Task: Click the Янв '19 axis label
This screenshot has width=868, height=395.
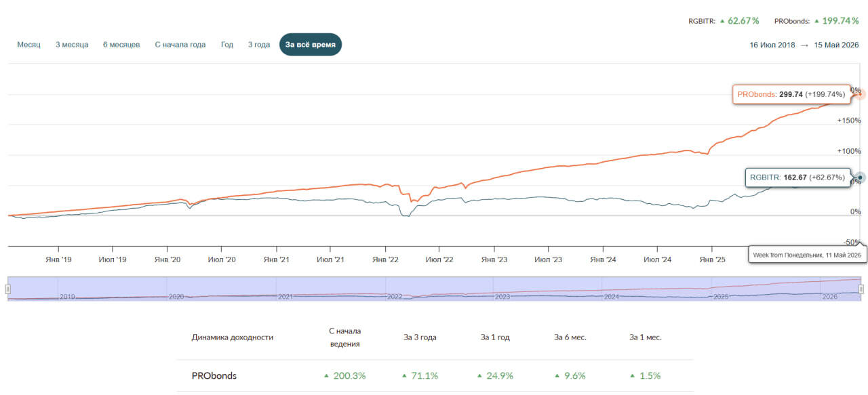Action: [58, 259]
